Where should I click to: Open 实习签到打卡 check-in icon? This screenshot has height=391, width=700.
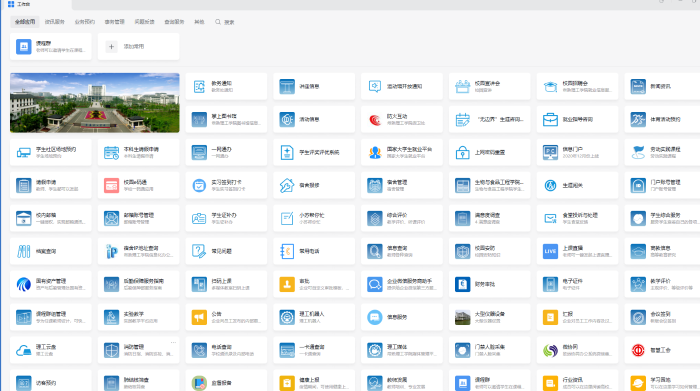(199, 185)
